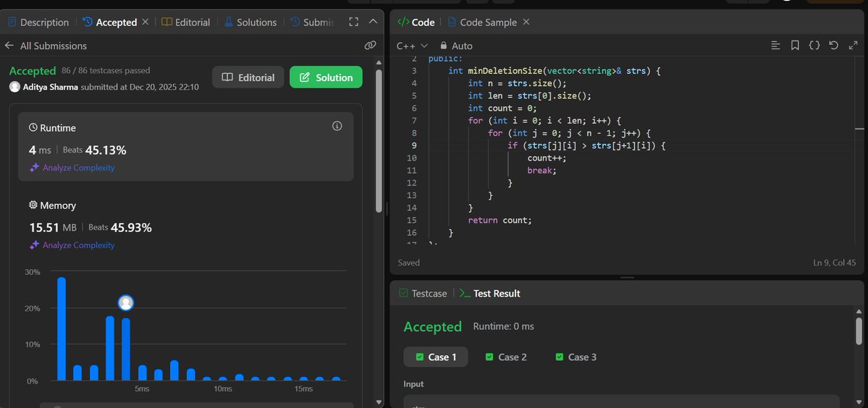
Task: Click the down scroll arrow in left panel
Action: click(379, 402)
